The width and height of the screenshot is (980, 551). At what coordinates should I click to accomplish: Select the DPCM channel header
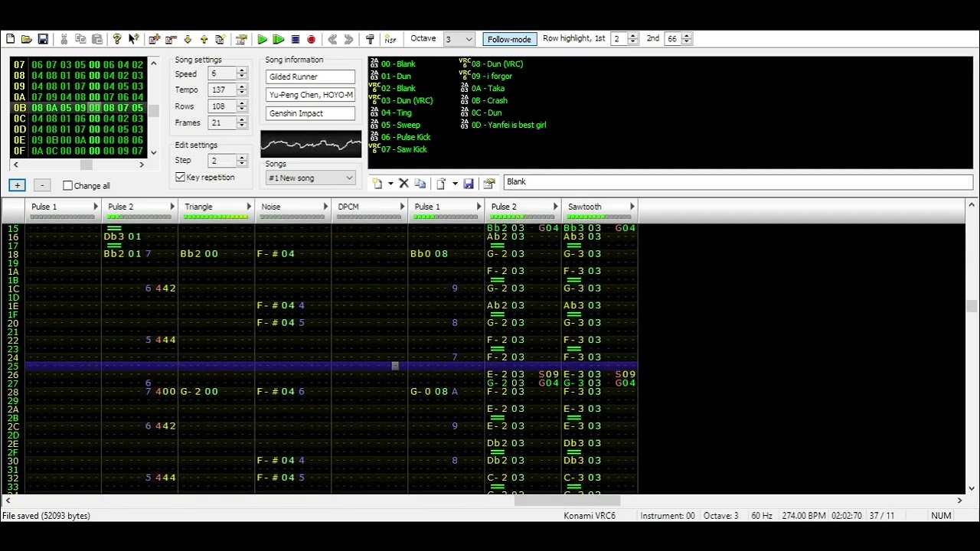[x=370, y=210]
